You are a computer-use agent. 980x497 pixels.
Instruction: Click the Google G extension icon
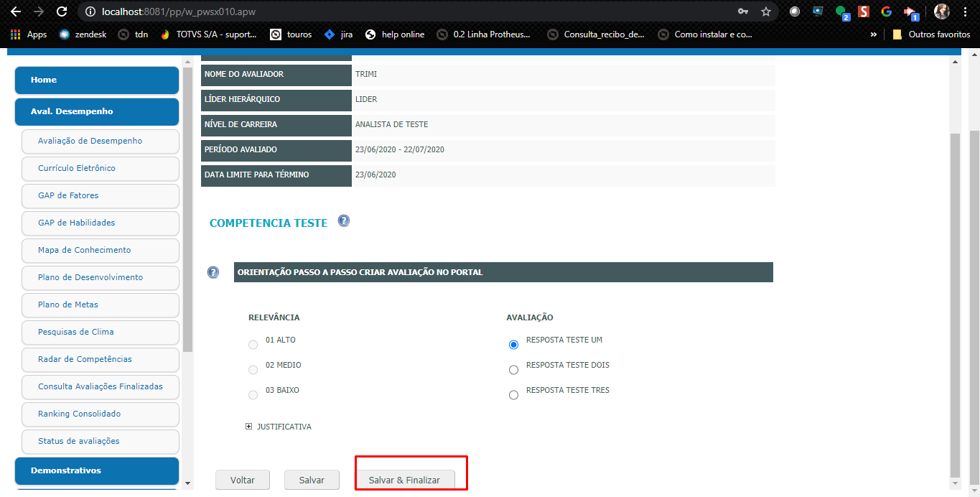887,11
